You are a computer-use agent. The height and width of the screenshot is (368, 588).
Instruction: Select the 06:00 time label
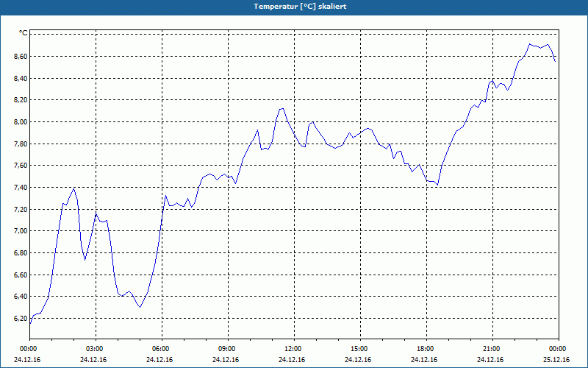point(162,349)
